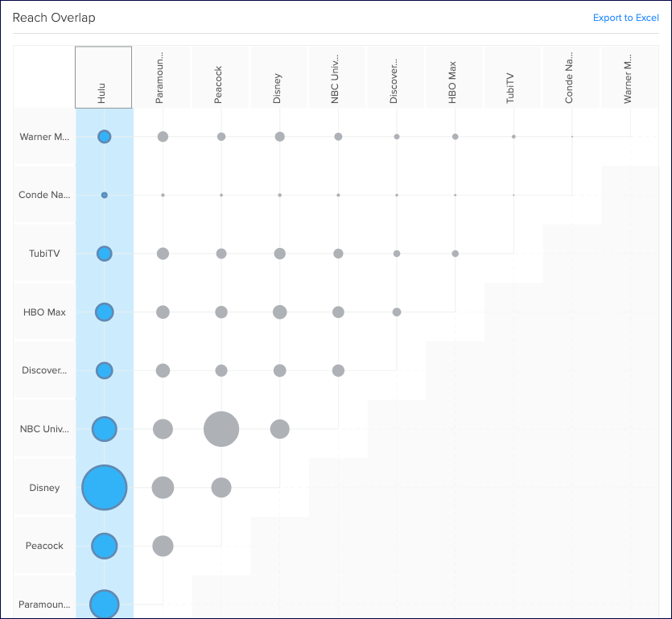Select the Hulu bubble in TubiTV row
Image resolution: width=672 pixels, height=619 pixels.
[104, 254]
